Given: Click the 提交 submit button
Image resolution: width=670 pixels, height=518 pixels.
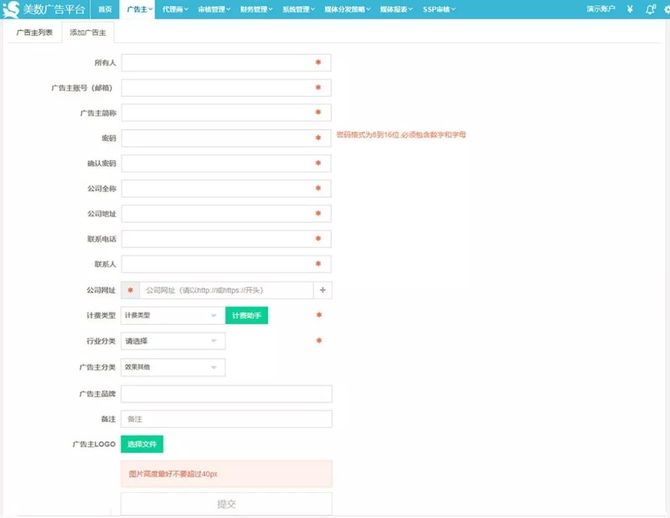Looking at the screenshot, I should [x=226, y=504].
